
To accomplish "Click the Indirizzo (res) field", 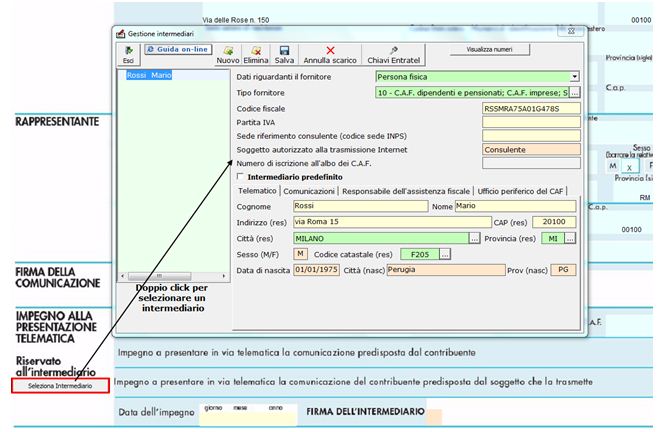I will (x=392, y=222).
